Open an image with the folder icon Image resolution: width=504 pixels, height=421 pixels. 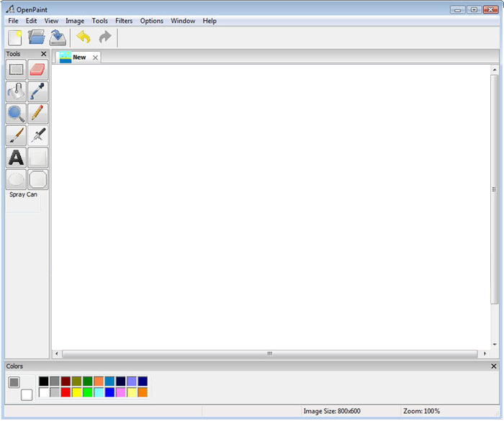click(x=36, y=37)
